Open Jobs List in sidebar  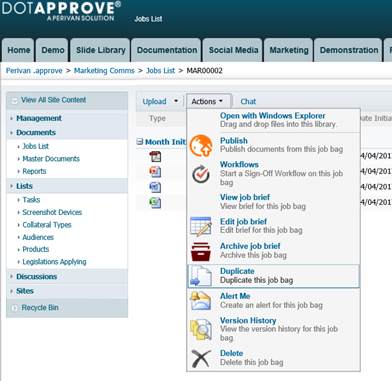[x=35, y=146]
